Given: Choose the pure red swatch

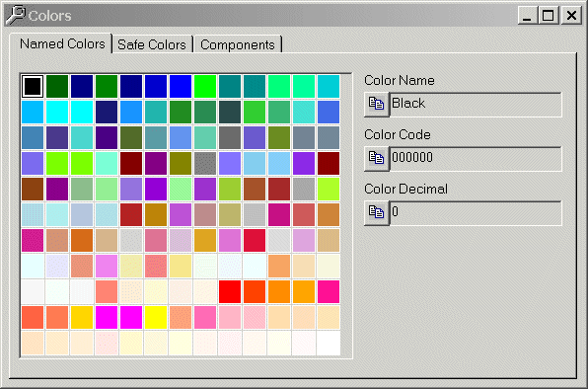Looking at the screenshot, I should click(x=230, y=291).
